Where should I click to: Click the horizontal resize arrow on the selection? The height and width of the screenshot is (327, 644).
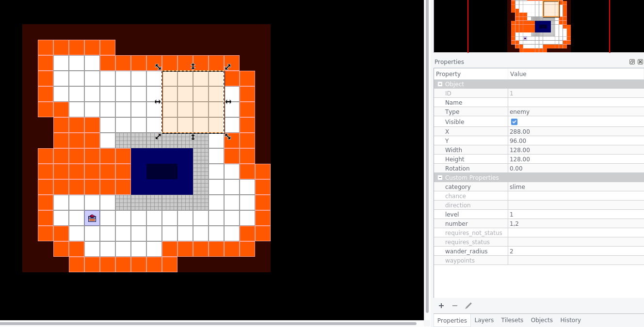coord(228,102)
